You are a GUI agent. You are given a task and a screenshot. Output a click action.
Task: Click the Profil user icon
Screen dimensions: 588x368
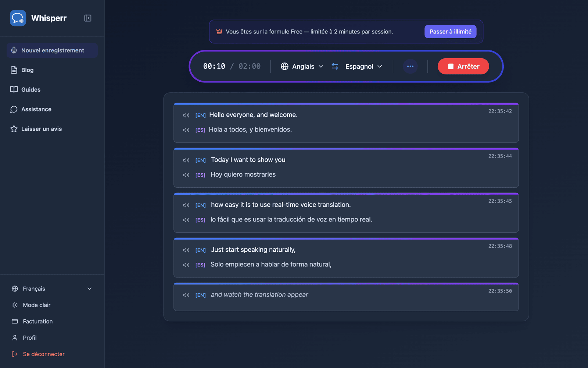click(15, 337)
